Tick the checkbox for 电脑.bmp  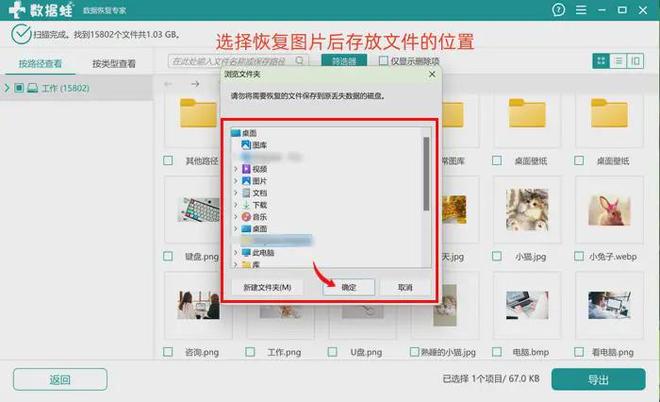[497, 352]
